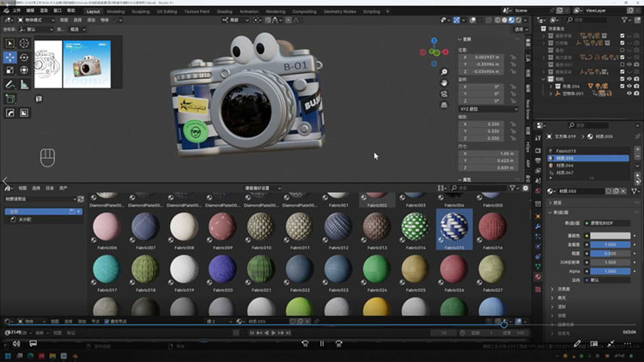Select the Cursor tool in the viewport toolbar
The width and height of the screenshot is (644, 362).
point(24,43)
